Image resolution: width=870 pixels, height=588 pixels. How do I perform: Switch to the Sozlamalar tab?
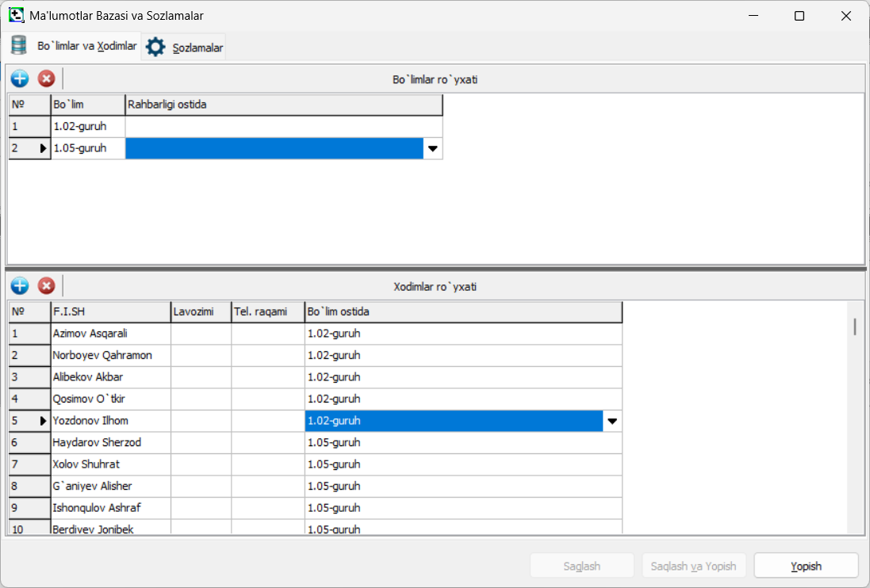click(184, 47)
